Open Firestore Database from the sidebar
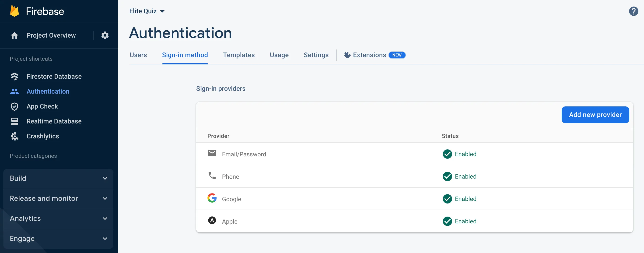The height and width of the screenshot is (253, 644). click(x=54, y=76)
